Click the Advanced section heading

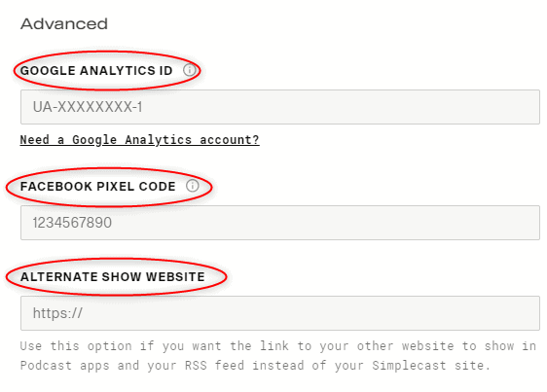pos(64,24)
